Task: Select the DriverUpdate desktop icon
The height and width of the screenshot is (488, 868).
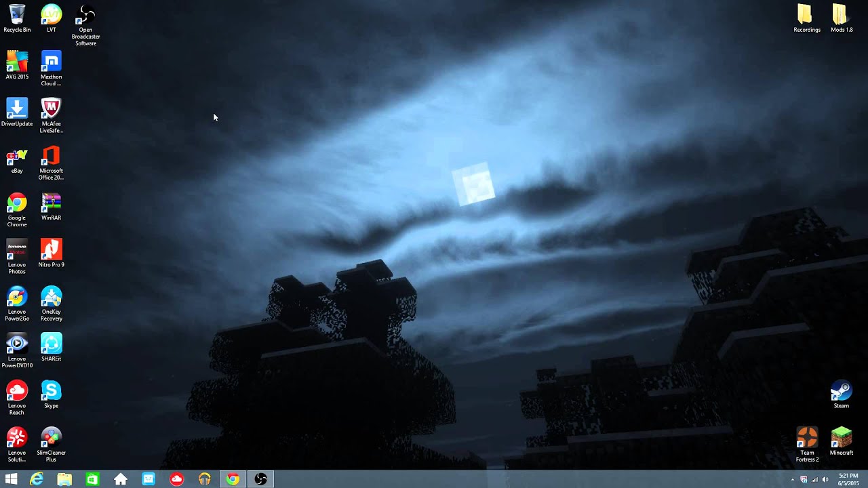Action: point(17,112)
